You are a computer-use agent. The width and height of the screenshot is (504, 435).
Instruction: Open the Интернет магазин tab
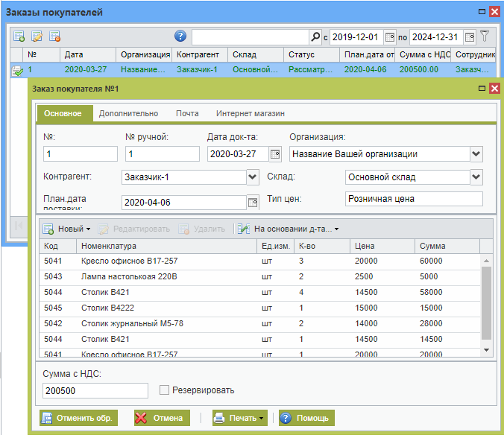[250, 113]
